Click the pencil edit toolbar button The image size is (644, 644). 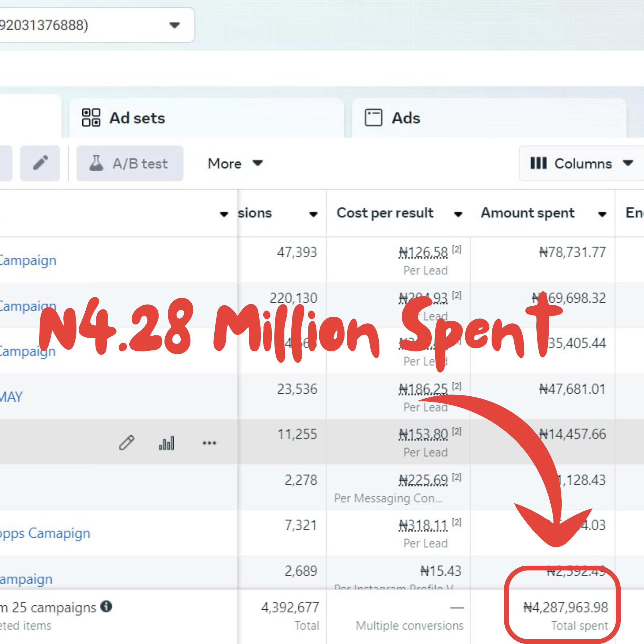coord(40,163)
